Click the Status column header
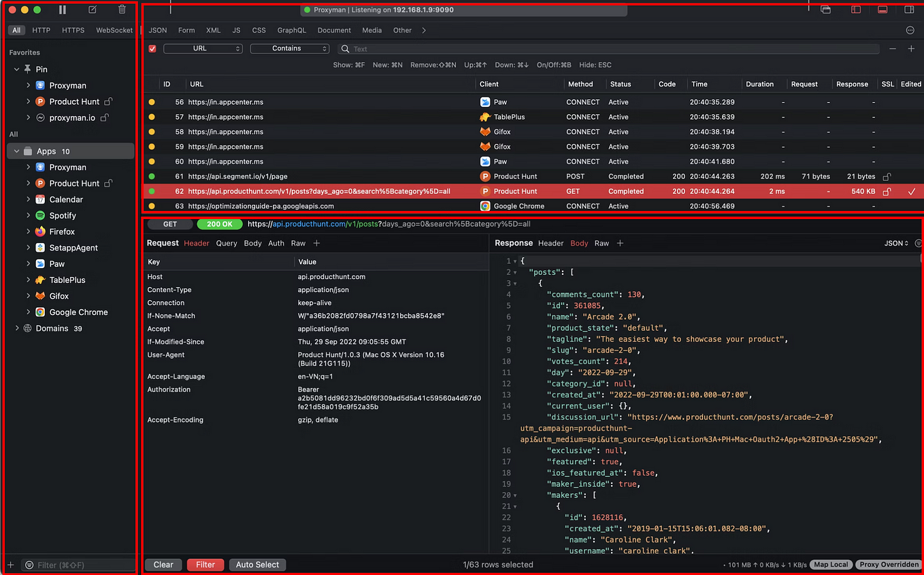Image resolution: width=924 pixels, height=575 pixels. [630, 84]
